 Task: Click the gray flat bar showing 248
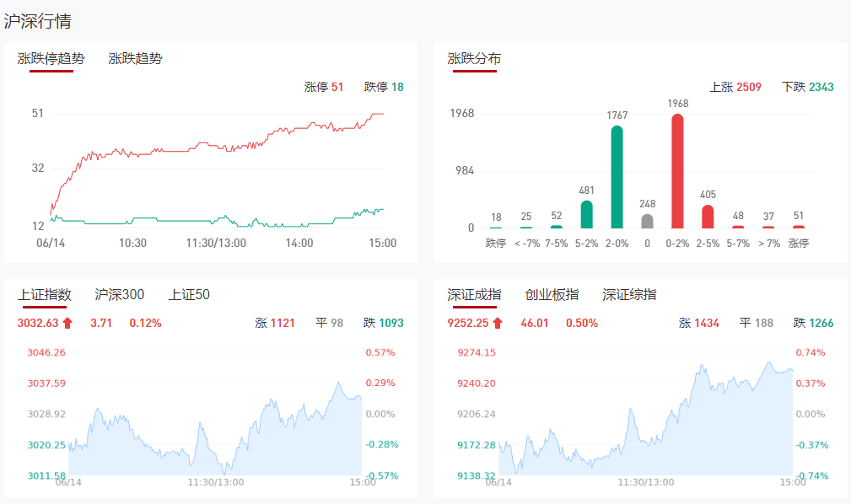tap(647, 221)
